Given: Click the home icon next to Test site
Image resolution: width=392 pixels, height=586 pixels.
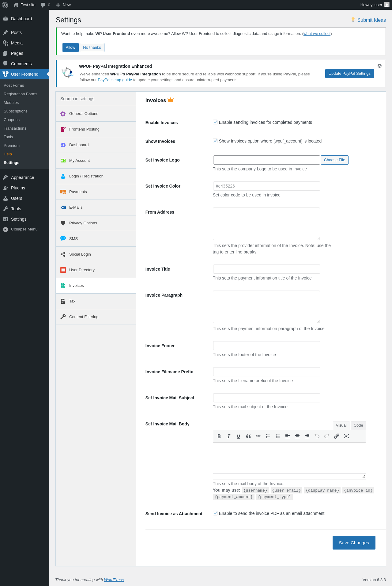Looking at the screenshot, I should pyautogui.click(x=16, y=5).
